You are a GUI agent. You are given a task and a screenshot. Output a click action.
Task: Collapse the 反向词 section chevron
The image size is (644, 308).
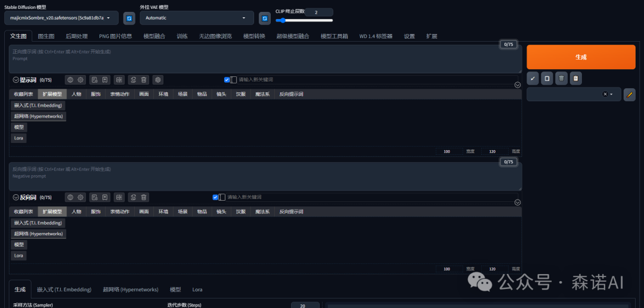point(16,198)
